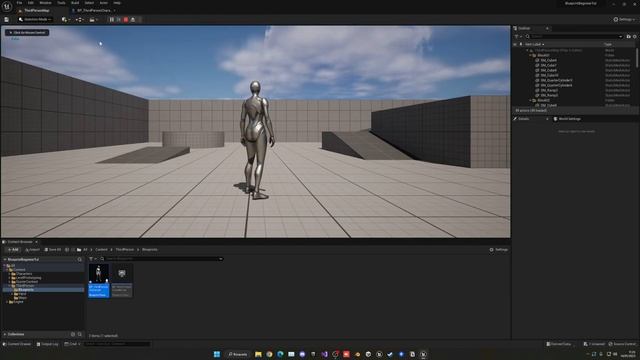Select SM_Cube4 under Block01 in Outliner
Screen dimensions: 640x360
548,60
